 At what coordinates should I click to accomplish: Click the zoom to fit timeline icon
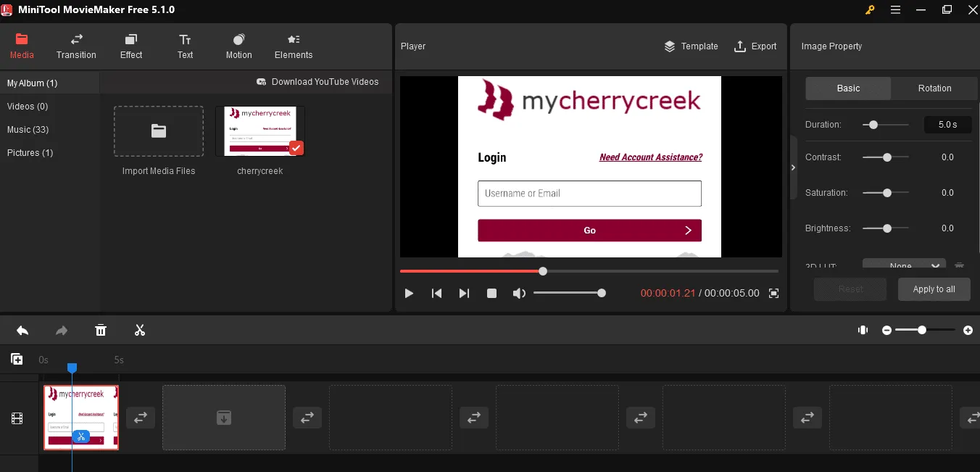click(863, 331)
